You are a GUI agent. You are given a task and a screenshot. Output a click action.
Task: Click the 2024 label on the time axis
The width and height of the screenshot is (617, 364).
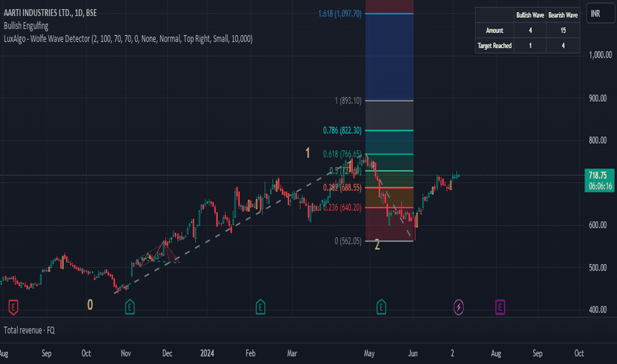pyautogui.click(x=207, y=353)
